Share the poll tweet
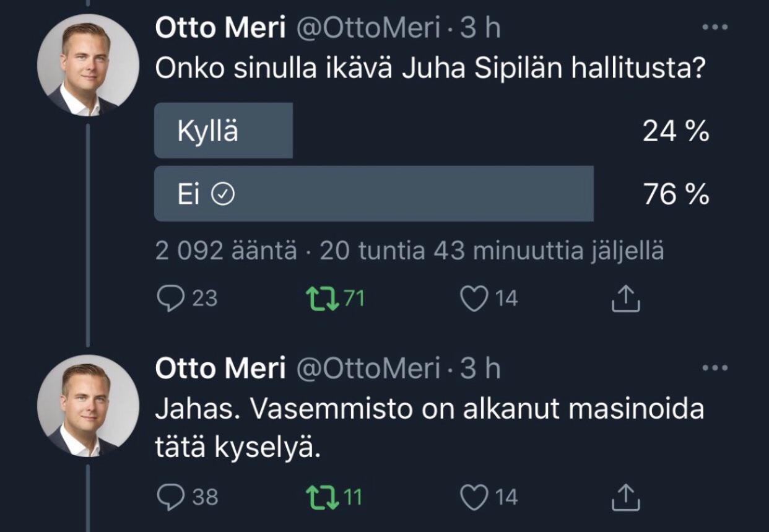 625,299
